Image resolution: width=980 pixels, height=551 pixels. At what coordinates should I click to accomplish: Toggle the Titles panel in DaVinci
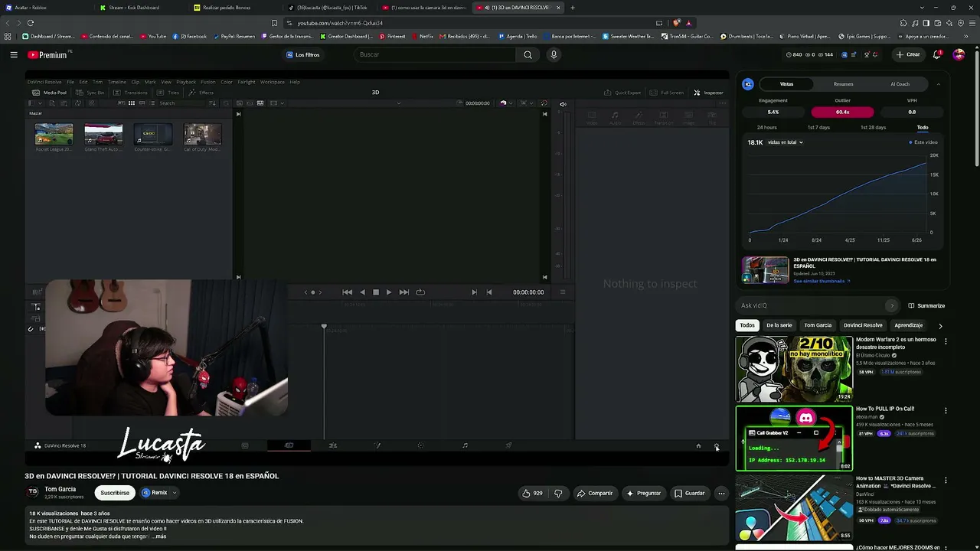point(168,93)
